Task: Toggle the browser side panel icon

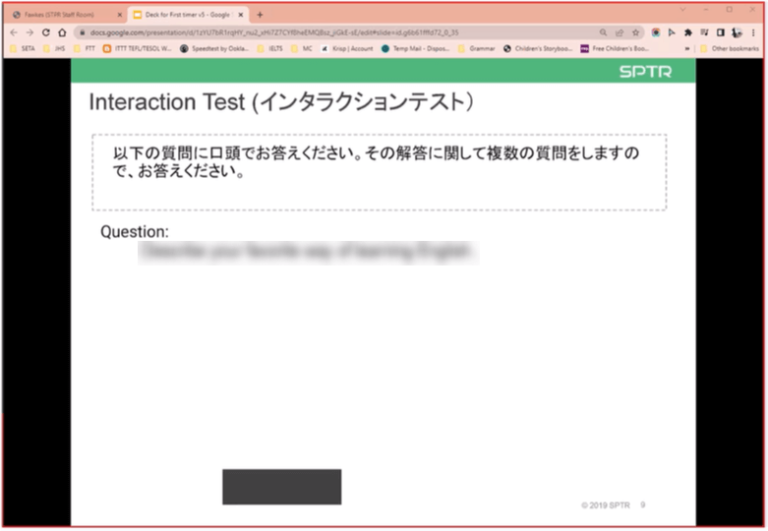Action: click(x=720, y=32)
